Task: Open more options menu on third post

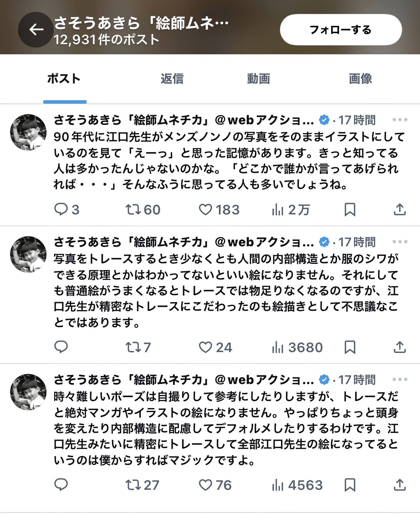Action: pyautogui.click(x=400, y=380)
